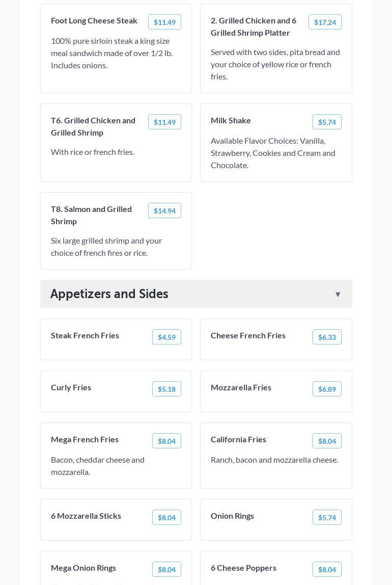Open Grilled Chicken and 6 Grilled Shrimp Platter
This screenshot has height=585, width=392.
[254, 26]
